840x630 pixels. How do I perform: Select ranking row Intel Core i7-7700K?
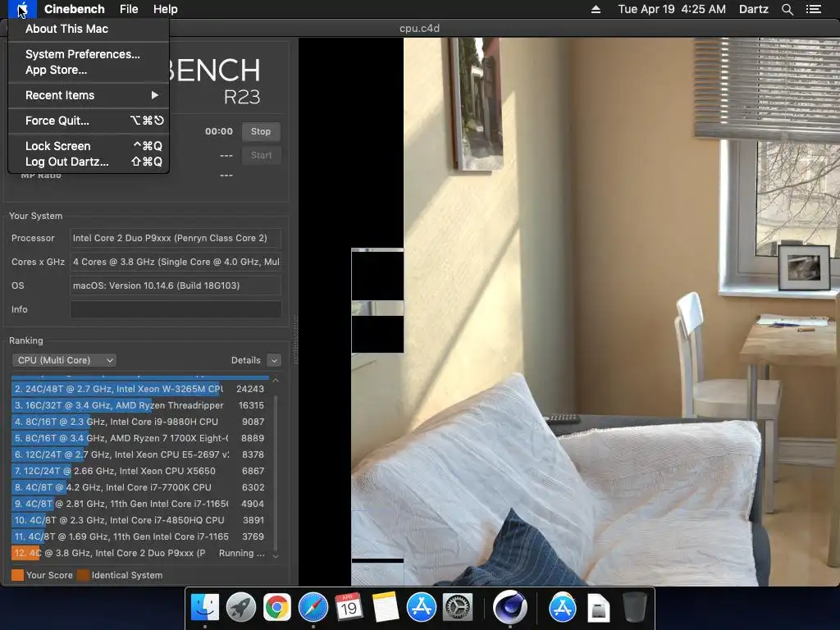point(139,487)
